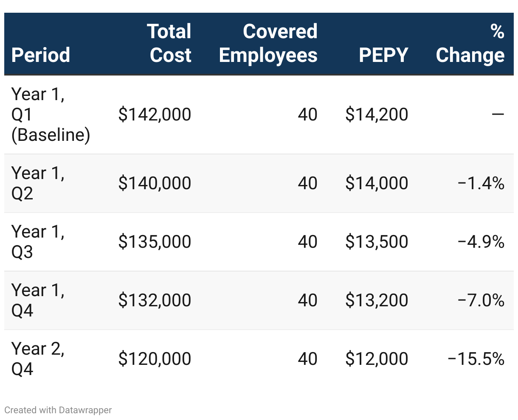Select the $142,000 total cost cell
The height and width of the screenshot is (420, 518).
point(155,115)
